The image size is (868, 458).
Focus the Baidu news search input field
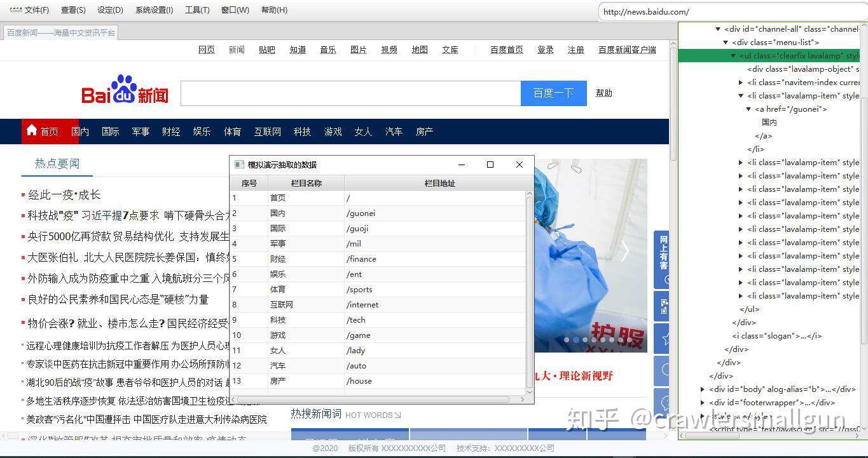[x=351, y=93]
